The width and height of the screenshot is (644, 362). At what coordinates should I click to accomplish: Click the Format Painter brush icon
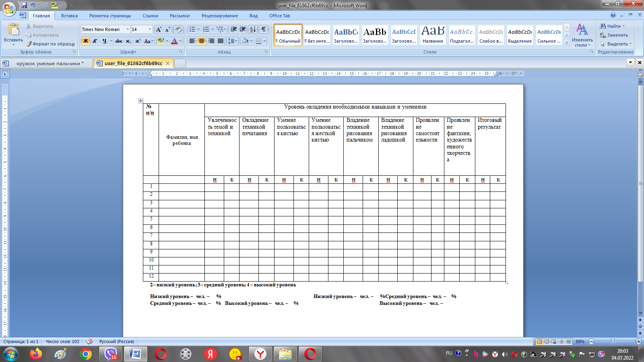(x=29, y=44)
